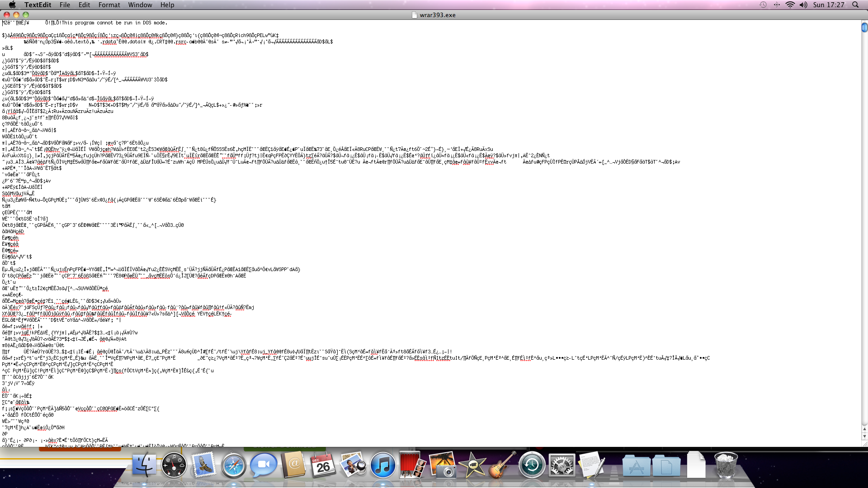Open Finder from the Dock
The width and height of the screenshot is (868, 488).
tap(144, 466)
